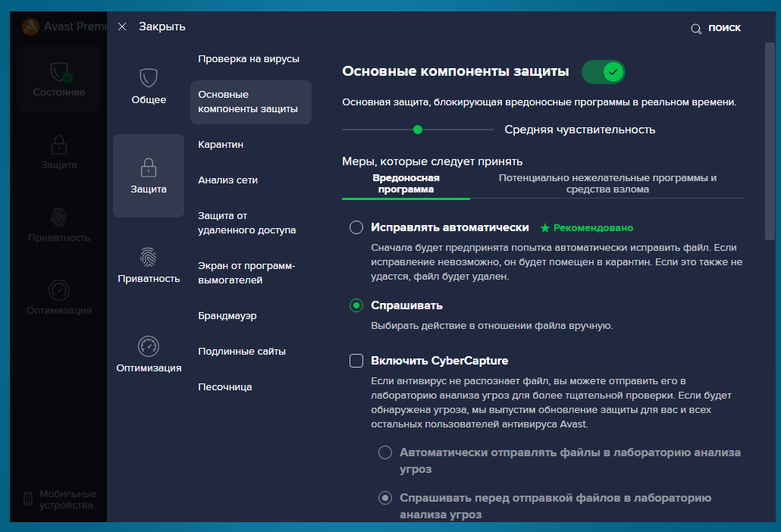Open Приватность fingerprint in dimmed sidebar
This screenshot has height=532, width=781.
[x=59, y=217]
